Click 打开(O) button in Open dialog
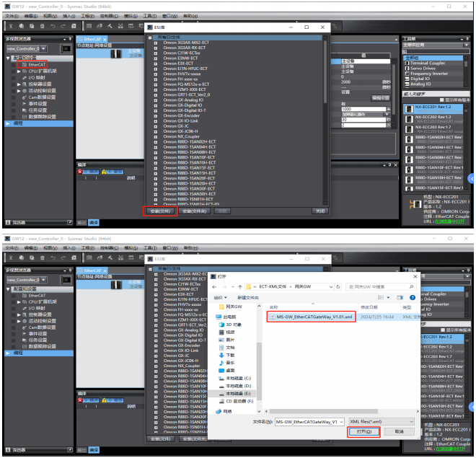The height and width of the screenshot is (458, 476). [363, 431]
